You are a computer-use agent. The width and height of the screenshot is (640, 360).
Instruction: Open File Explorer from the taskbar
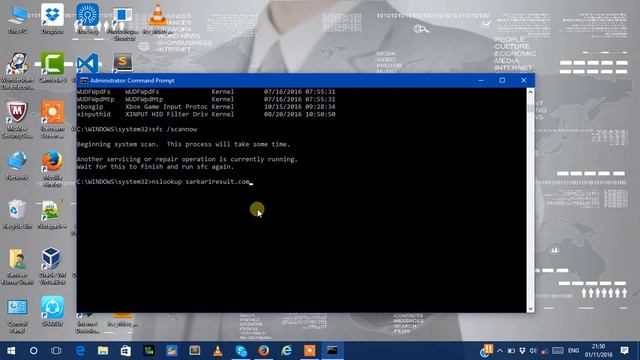coord(103,351)
